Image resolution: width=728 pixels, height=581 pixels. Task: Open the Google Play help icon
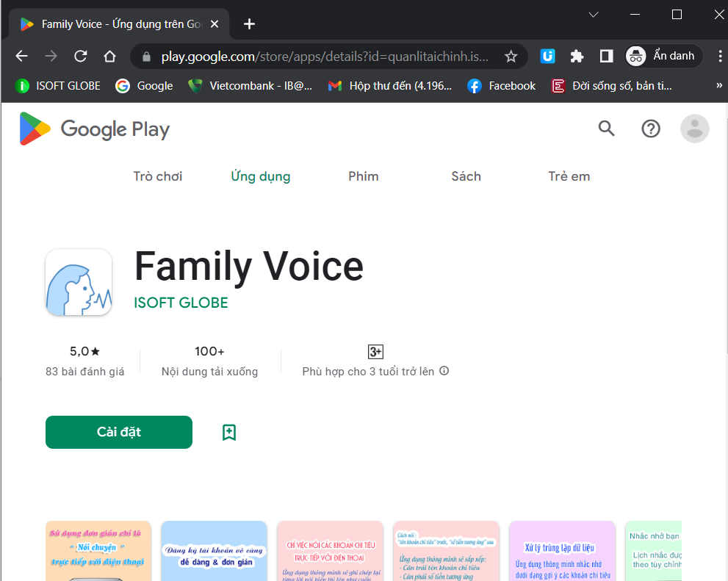tap(650, 129)
